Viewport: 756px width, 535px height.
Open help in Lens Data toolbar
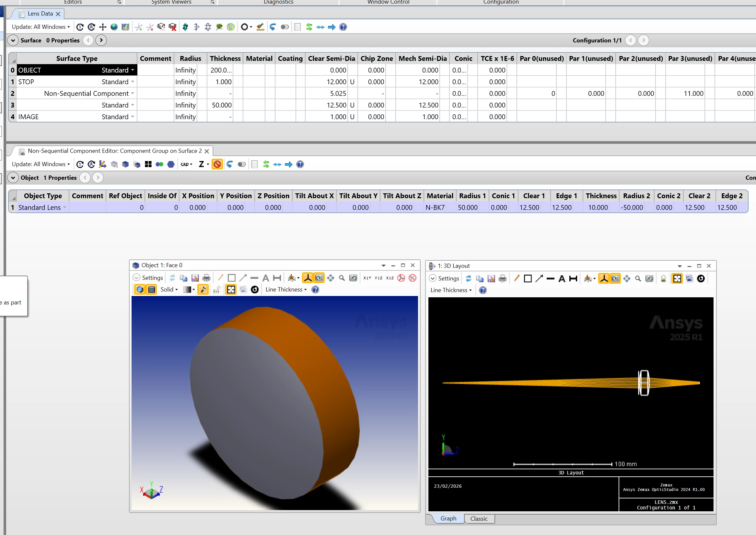pyautogui.click(x=343, y=27)
